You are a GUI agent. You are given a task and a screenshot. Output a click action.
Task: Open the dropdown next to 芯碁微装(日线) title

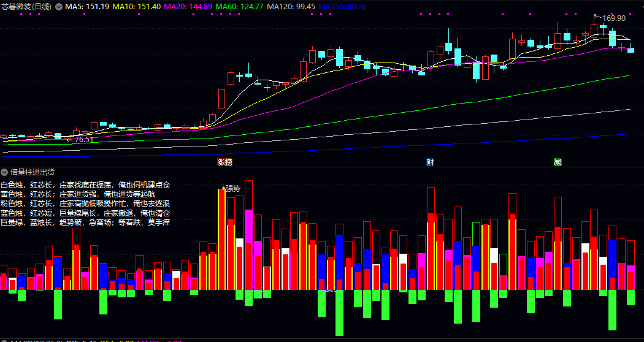tap(59, 7)
